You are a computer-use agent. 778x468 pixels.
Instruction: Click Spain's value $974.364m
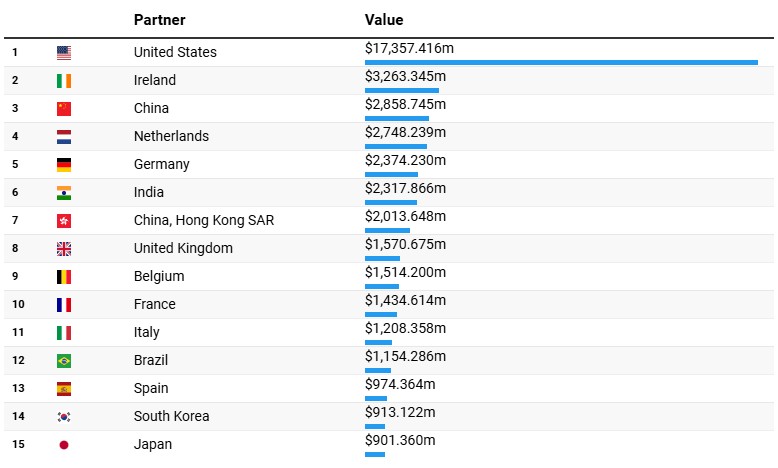(x=400, y=384)
